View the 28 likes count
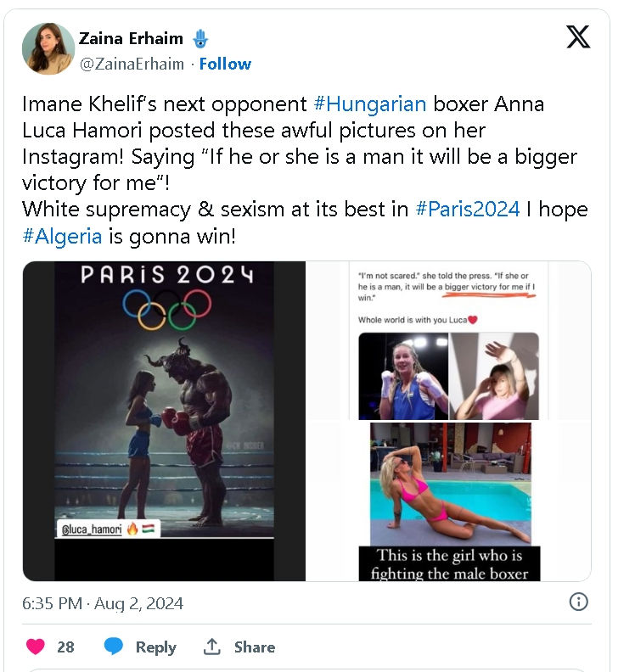The image size is (635, 672). click(x=65, y=647)
